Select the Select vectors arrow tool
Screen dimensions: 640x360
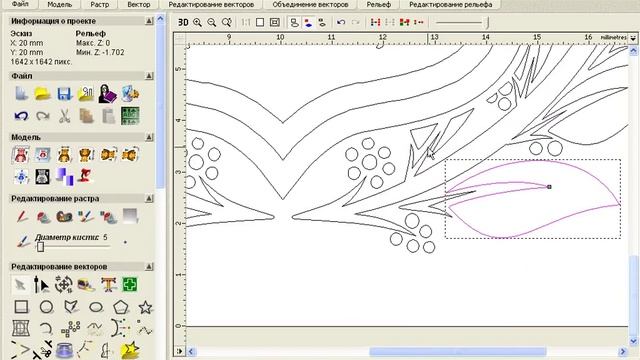tap(20, 284)
